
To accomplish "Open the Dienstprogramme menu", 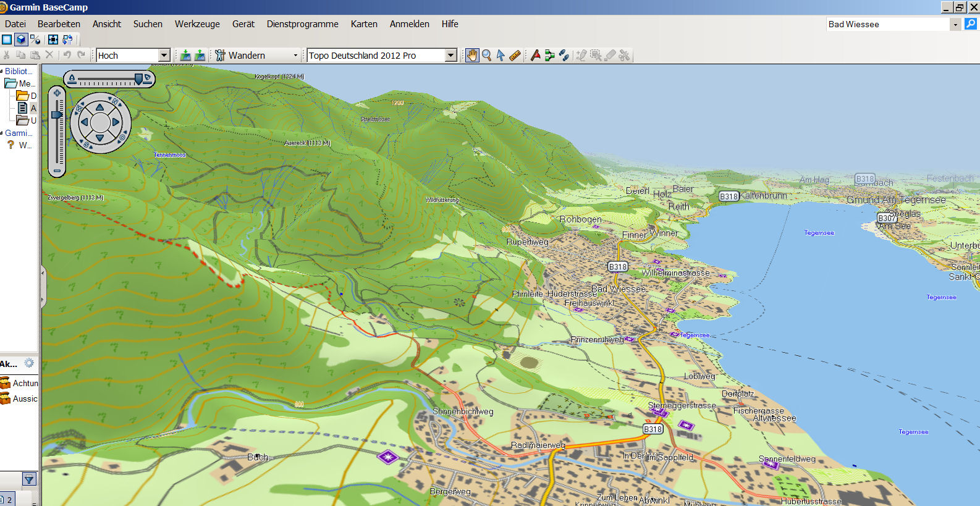I will pyautogui.click(x=303, y=24).
